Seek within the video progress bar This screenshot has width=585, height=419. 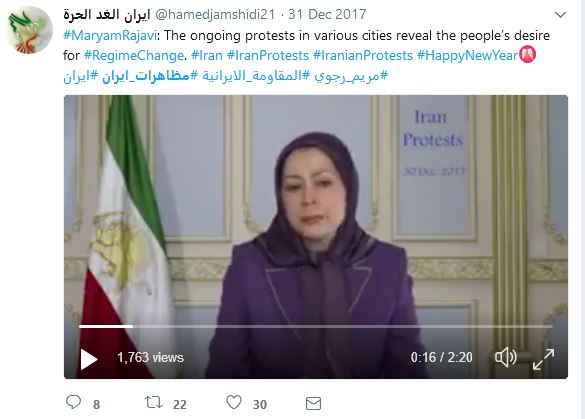tap(316, 326)
